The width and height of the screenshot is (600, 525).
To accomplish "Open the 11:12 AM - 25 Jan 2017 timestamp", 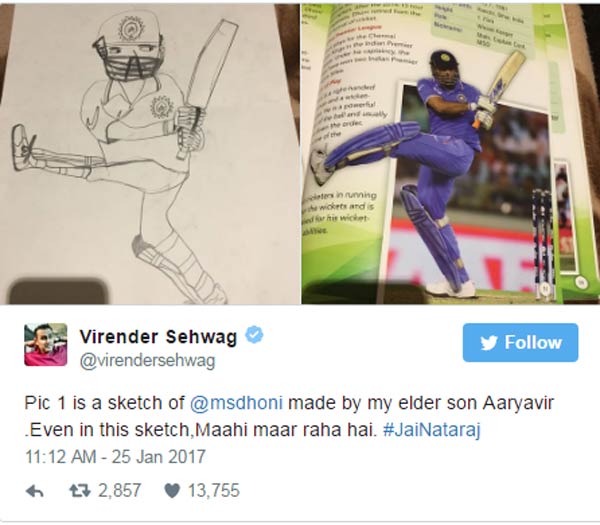I will pos(115,457).
